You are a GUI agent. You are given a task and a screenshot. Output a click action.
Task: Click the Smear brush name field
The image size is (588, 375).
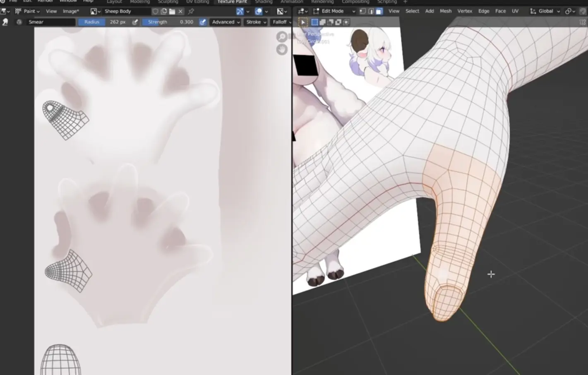pos(50,22)
